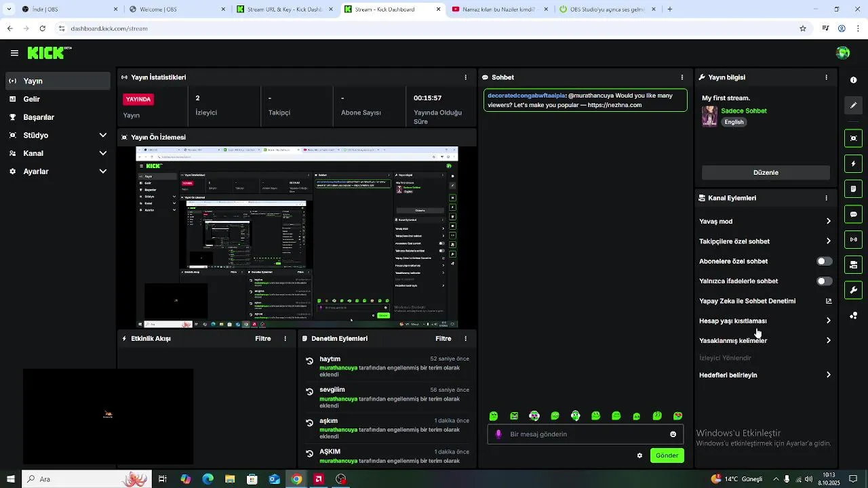The image size is (868, 488).
Task: Open the chat settings gear next to Gönder
Action: [639, 455]
